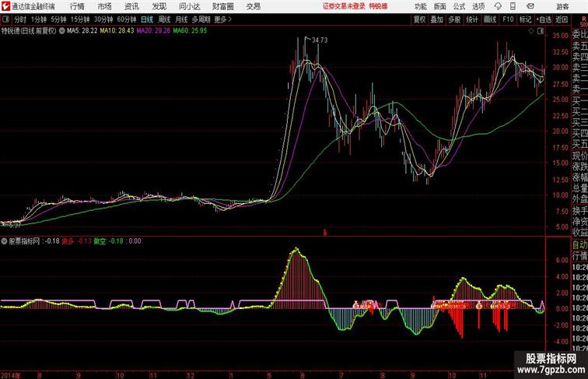Image resolution: width=588 pixels, height=379 pixels.
Task: Switch to the 15分钟 period tab
Action: coord(80,19)
